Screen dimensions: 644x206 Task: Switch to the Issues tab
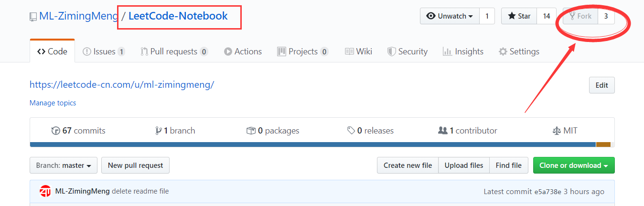pos(103,51)
